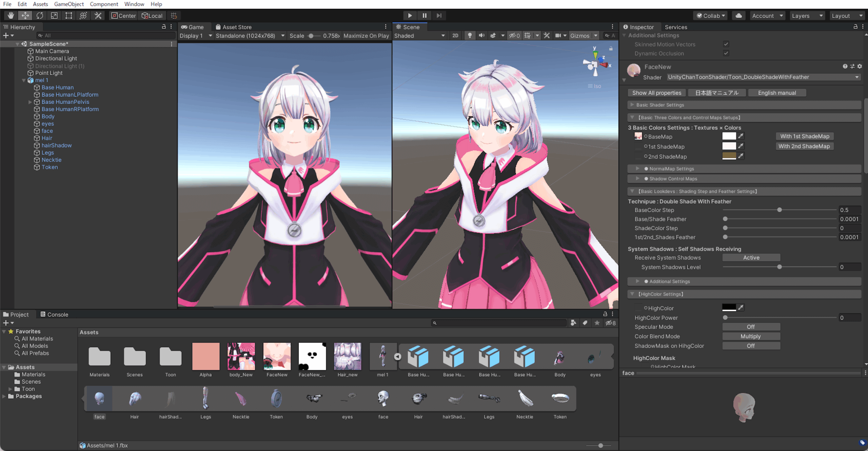Switch pivot mode from Center to Pivot
This screenshot has height=451, width=868.
[x=123, y=16]
